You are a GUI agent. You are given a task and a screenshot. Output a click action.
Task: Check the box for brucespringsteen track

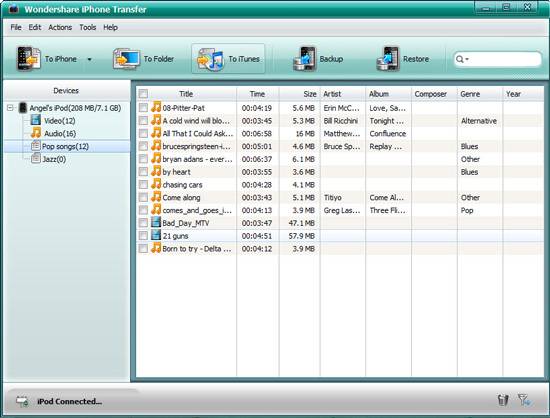click(x=143, y=146)
